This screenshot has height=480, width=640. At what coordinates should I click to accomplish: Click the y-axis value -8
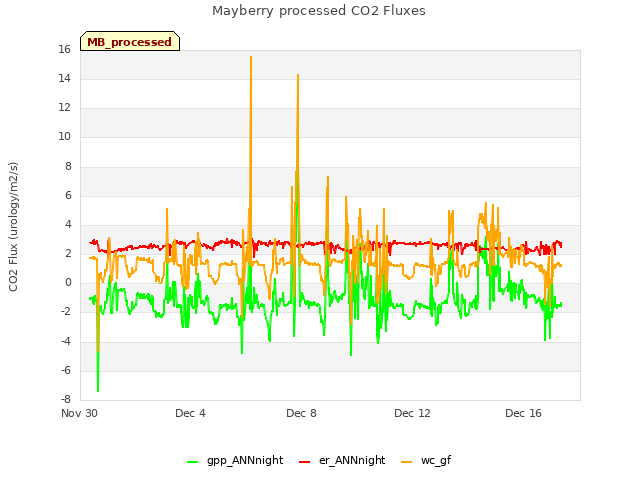(66, 399)
